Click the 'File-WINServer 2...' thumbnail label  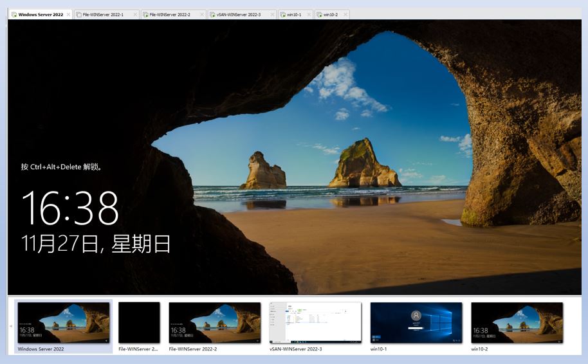click(x=138, y=349)
